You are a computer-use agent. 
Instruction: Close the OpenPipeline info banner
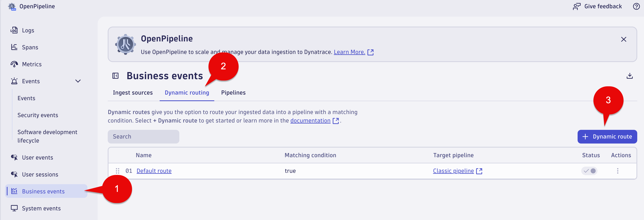[x=624, y=39]
